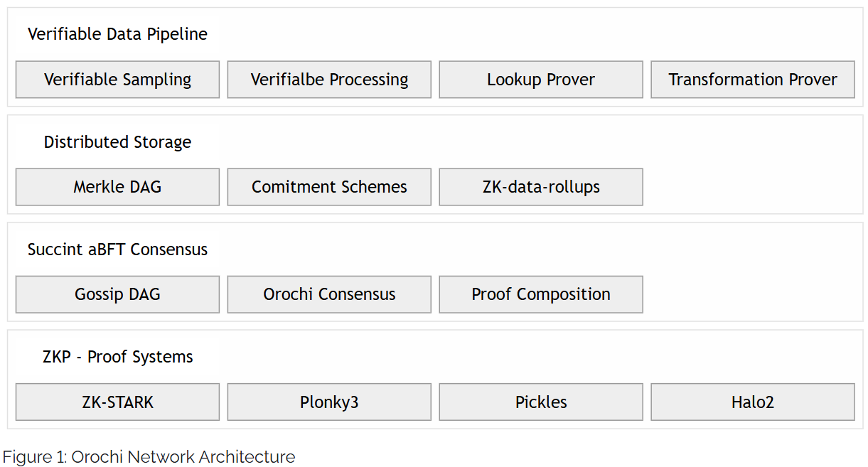Select the Comitment Schemes box

pyautogui.click(x=329, y=187)
